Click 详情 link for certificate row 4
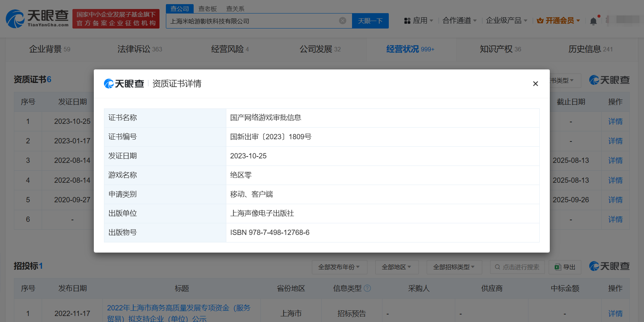The height and width of the screenshot is (322, 644). point(615,181)
